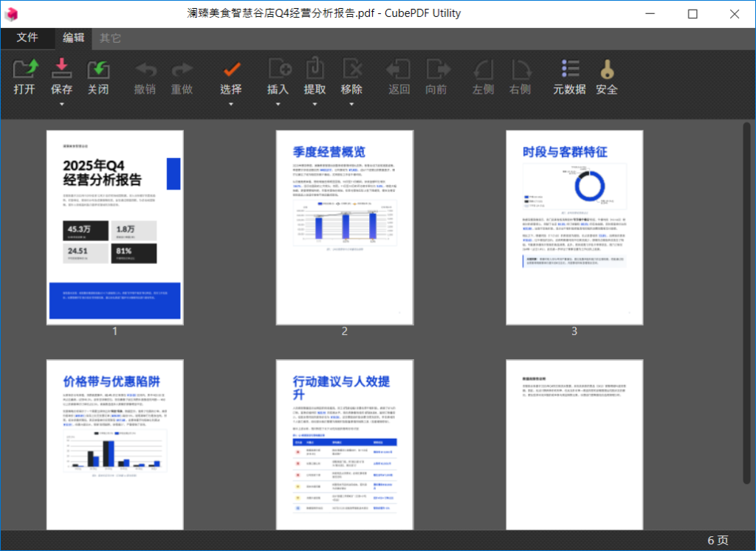Expand the Save (保存) dropdown arrow
756x551 pixels.
tap(61, 104)
